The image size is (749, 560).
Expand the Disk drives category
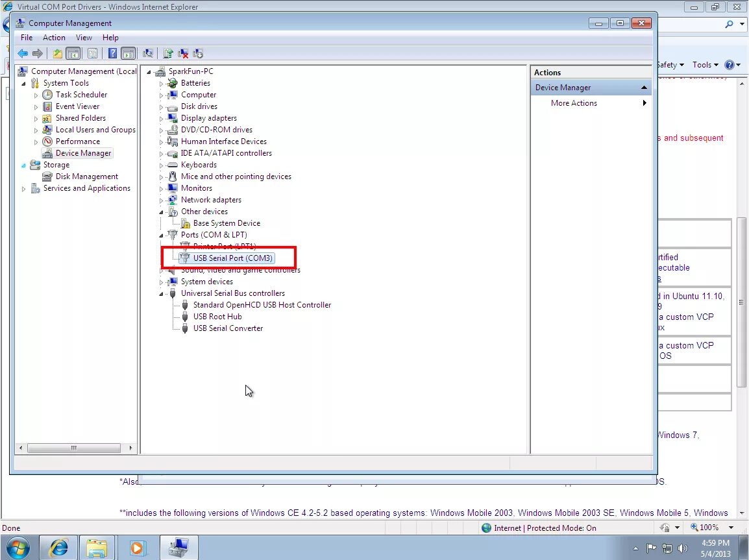161,107
